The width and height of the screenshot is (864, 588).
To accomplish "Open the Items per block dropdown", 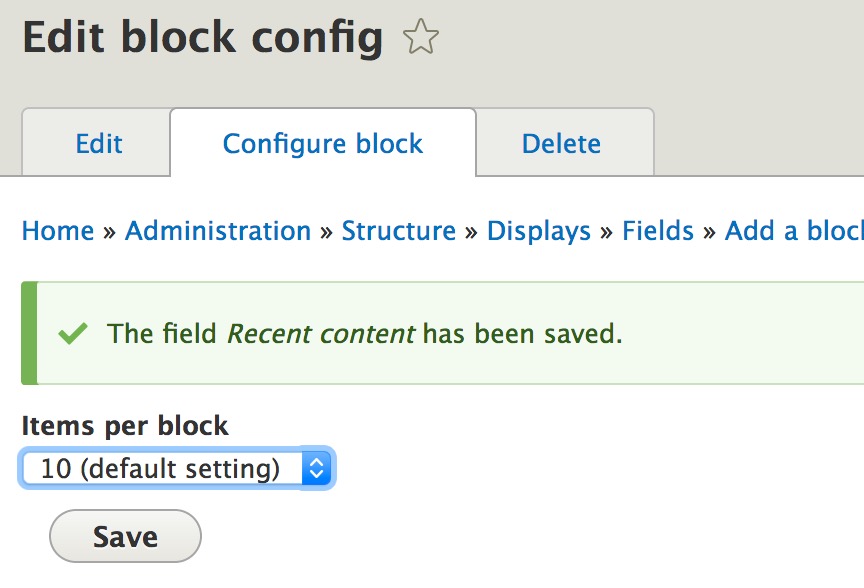I will pyautogui.click(x=177, y=468).
